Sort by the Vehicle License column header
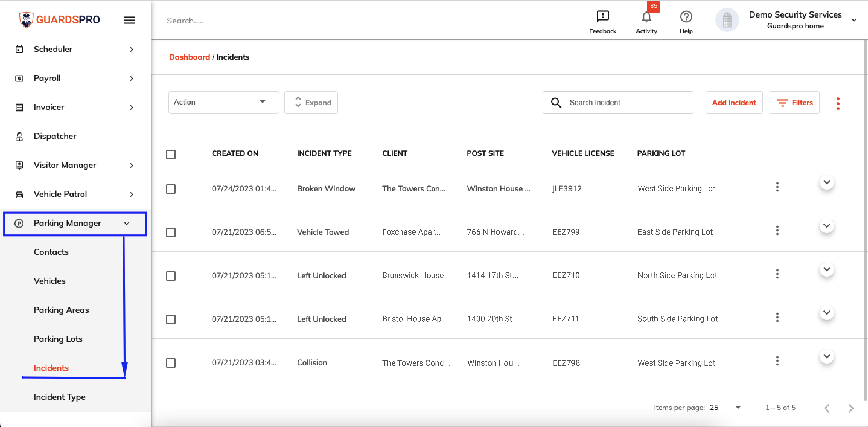The width and height of the screenshot is (868, 427). tap(583, 153)
